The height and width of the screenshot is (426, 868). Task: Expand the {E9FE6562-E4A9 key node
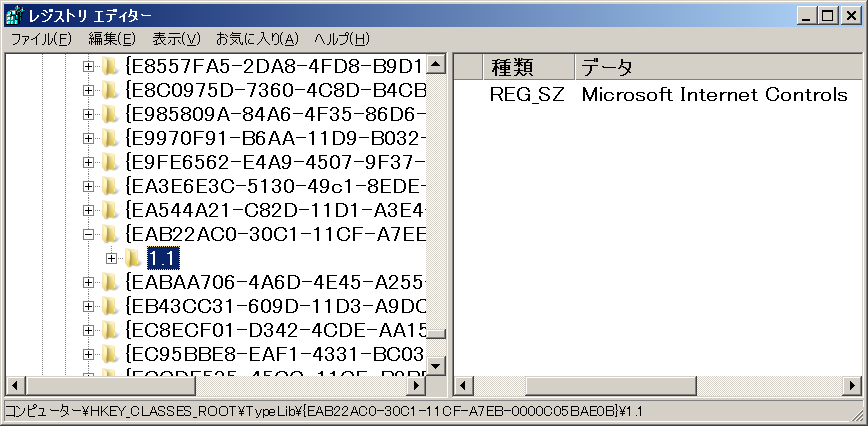(88, 162)
